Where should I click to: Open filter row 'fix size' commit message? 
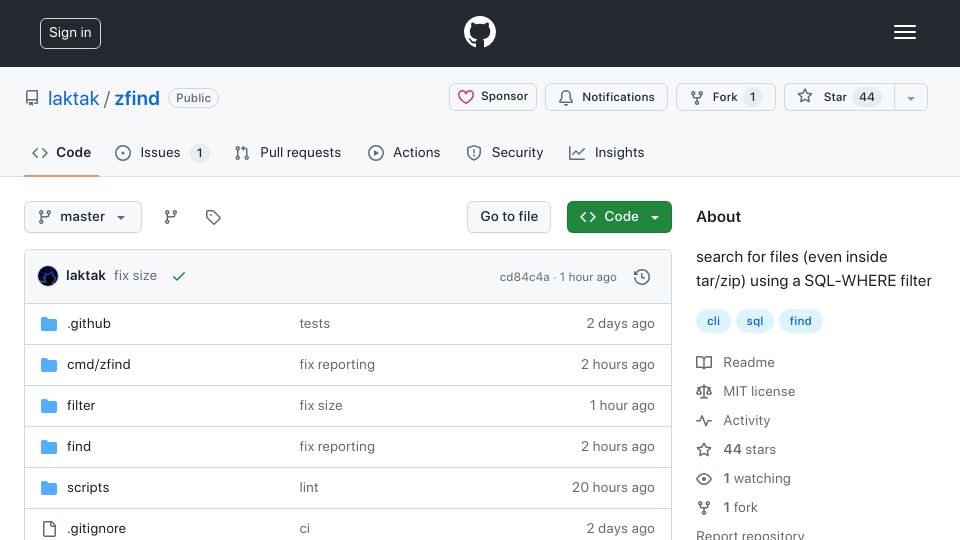[x=321, y=405]
